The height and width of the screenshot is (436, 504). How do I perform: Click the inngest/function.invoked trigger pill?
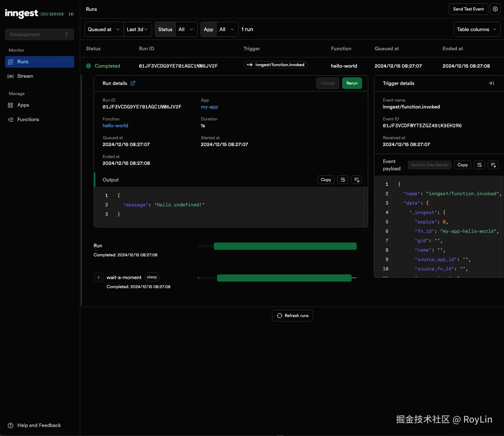(x=276, y=65)
